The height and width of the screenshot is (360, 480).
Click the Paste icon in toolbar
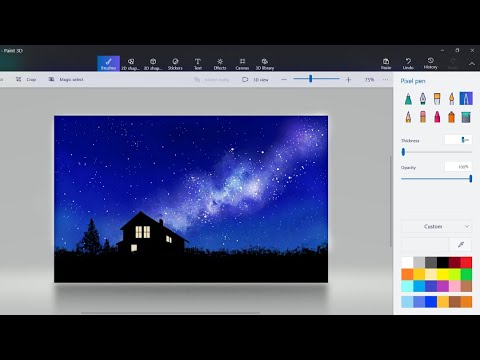tap(386, 63)
